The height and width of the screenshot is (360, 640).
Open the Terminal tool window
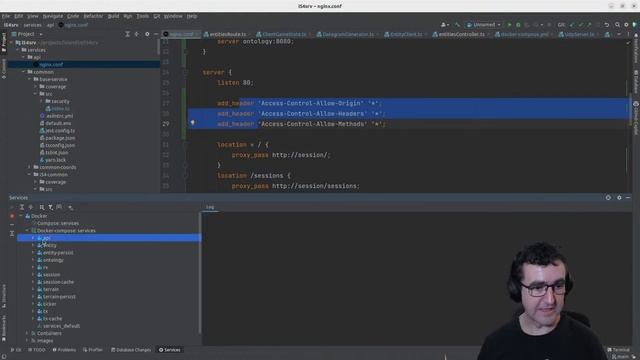(x=618, y=350)
